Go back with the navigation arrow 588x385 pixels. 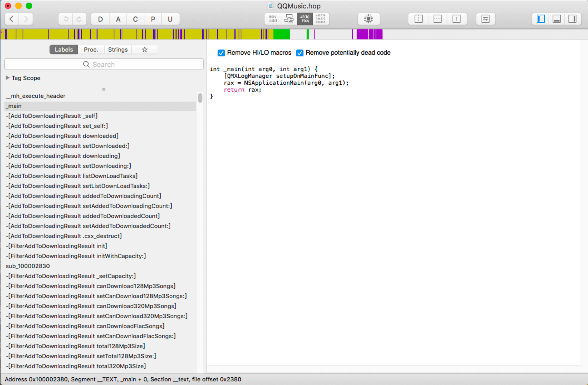12,19
